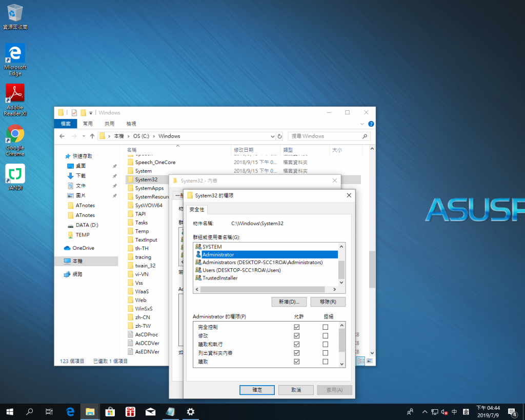Show hidden tray icons chevron
Screen dimensions: 525x420
point(425,412)
